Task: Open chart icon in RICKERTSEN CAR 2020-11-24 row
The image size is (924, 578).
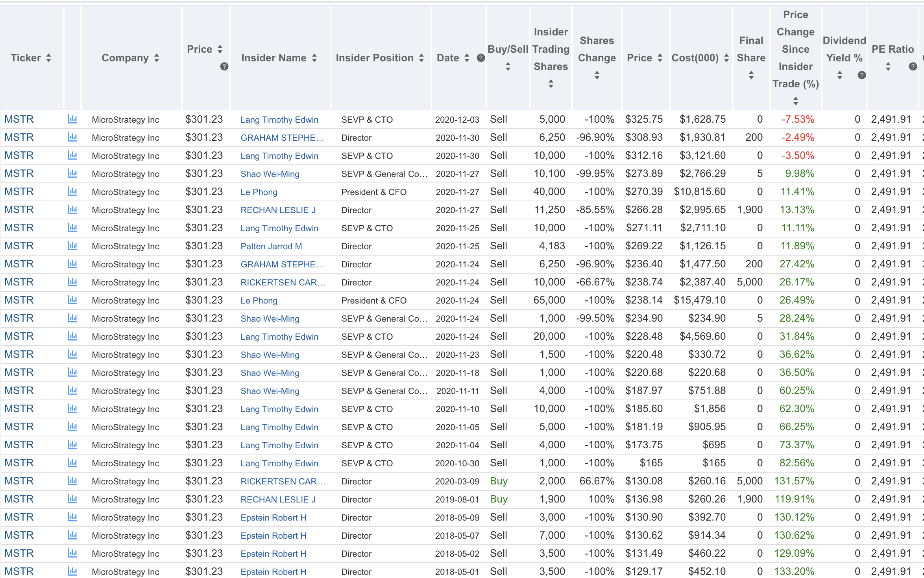Action: (x=72, y=282)
